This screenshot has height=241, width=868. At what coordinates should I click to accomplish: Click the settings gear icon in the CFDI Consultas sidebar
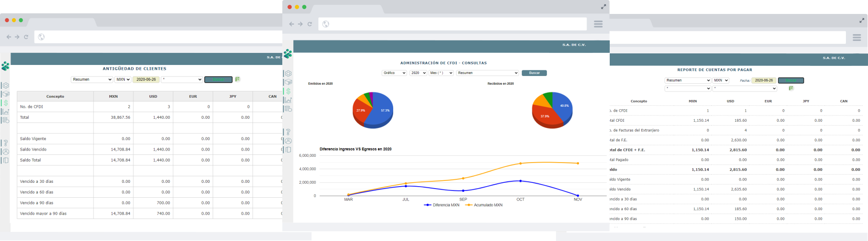pos(288,74)
